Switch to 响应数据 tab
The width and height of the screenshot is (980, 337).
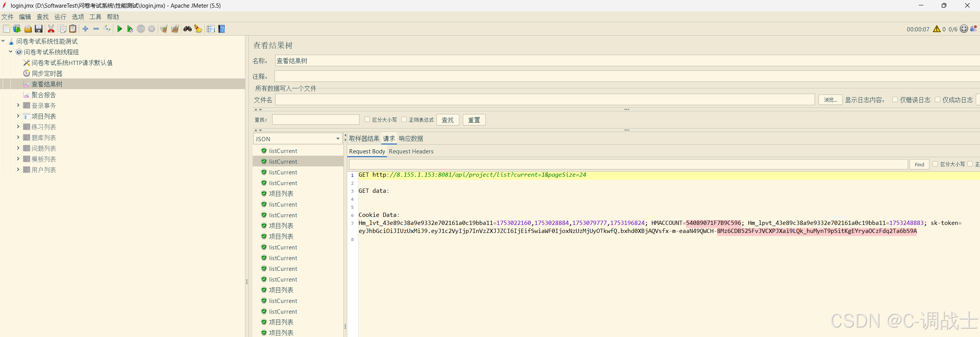(x=411, y=138)
